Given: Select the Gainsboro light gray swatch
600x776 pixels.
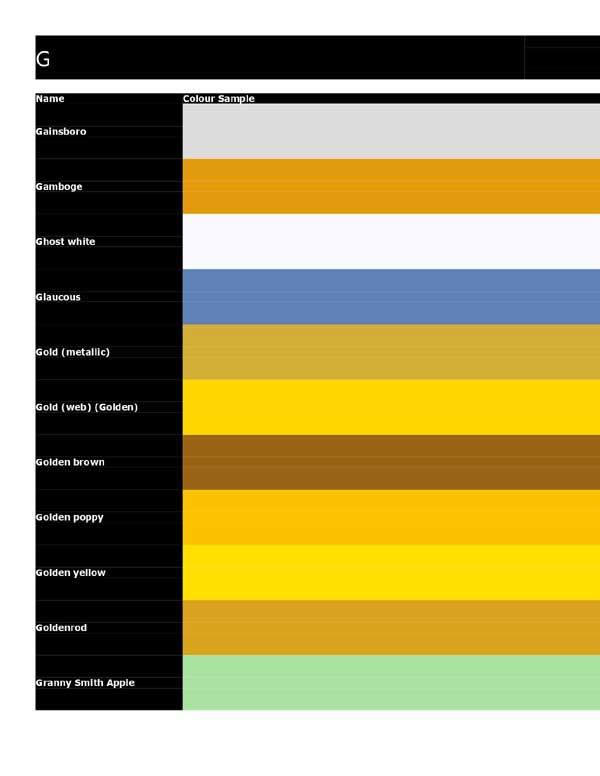Looking at the screenshot, I should [x=391, y=132].
